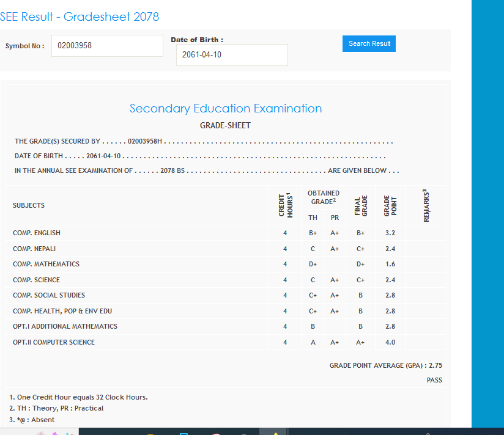Click OPT.I ADDITIONAL MATHEMATICS subject
Image resolution: width=504 pixels, height=435 pixels.
pyautogui.click(x=65, y=326)
